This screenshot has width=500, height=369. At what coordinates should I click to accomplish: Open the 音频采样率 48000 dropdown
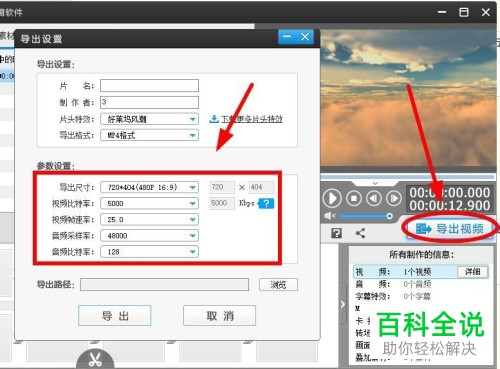(149, 236)
